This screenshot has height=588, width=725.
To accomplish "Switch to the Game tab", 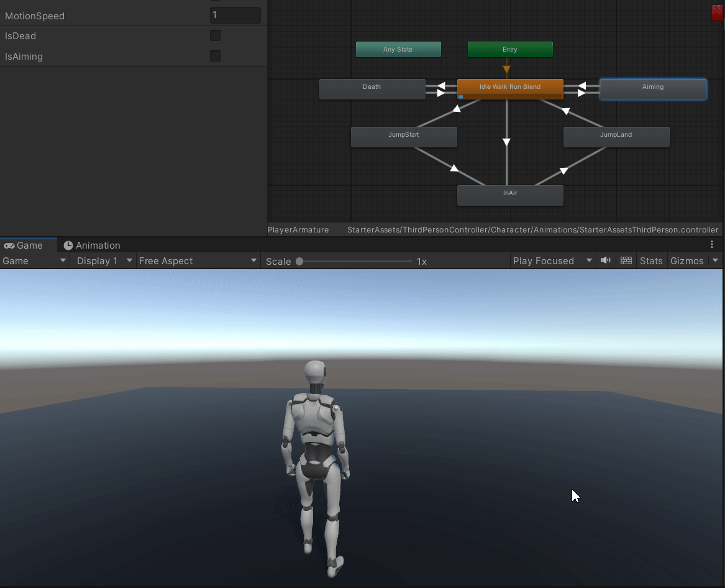I will (x=29, y=245).
